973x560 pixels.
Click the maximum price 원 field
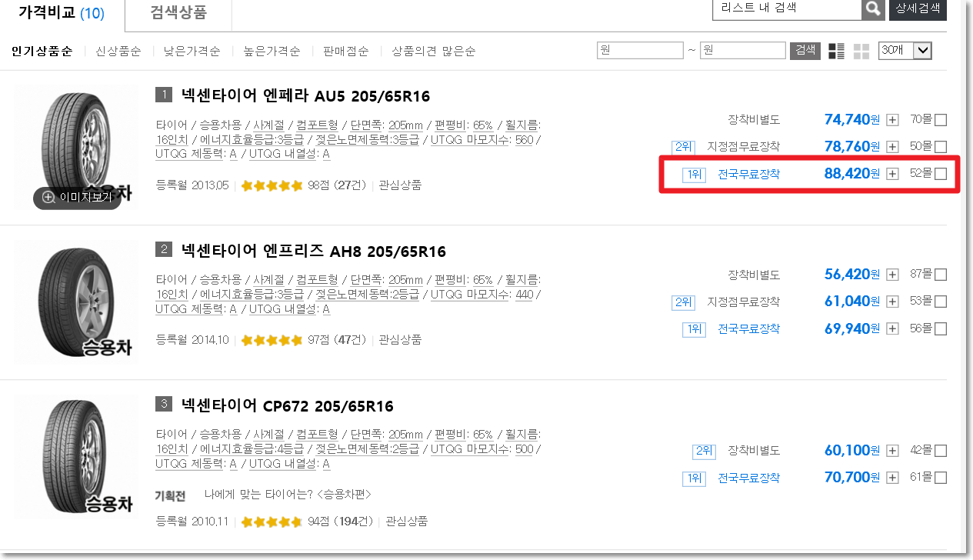(x=742, y=51)
